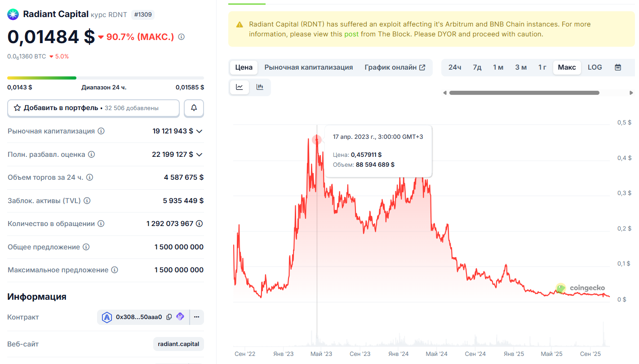This screenshot has height=364, width=639.
Task: Click the bell icon to set price alert
Action: (194, 108)
